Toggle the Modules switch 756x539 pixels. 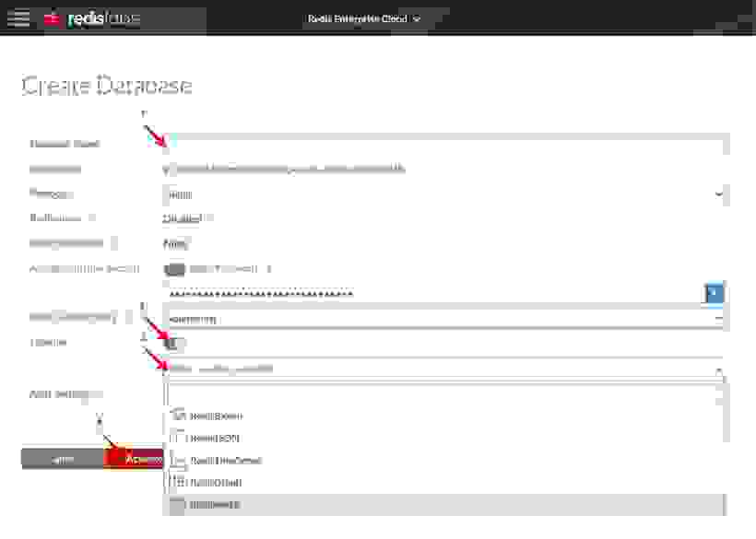(x=176, y=344)
